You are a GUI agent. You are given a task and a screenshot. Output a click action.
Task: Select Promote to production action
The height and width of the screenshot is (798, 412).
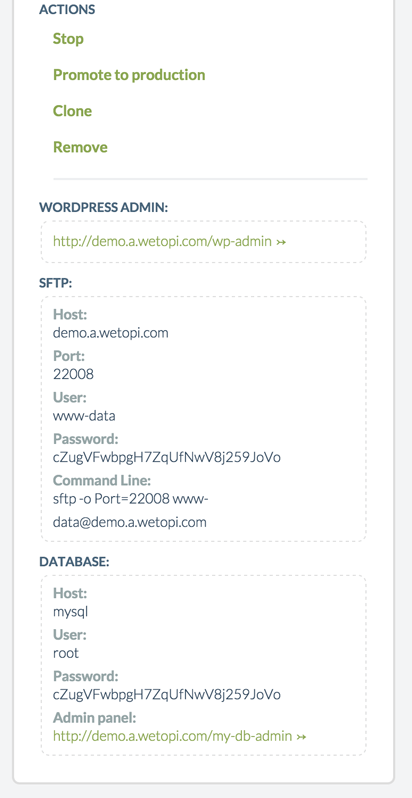(129, 75)
